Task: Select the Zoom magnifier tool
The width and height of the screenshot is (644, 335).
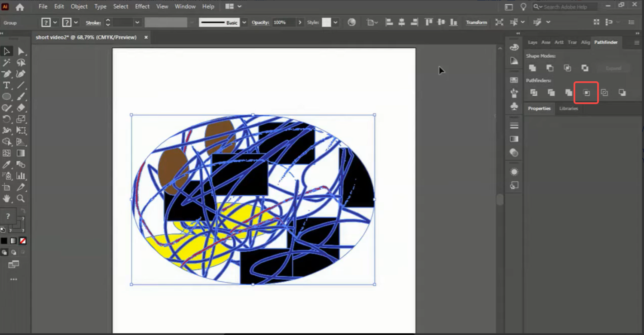Action: pos(21,198)
